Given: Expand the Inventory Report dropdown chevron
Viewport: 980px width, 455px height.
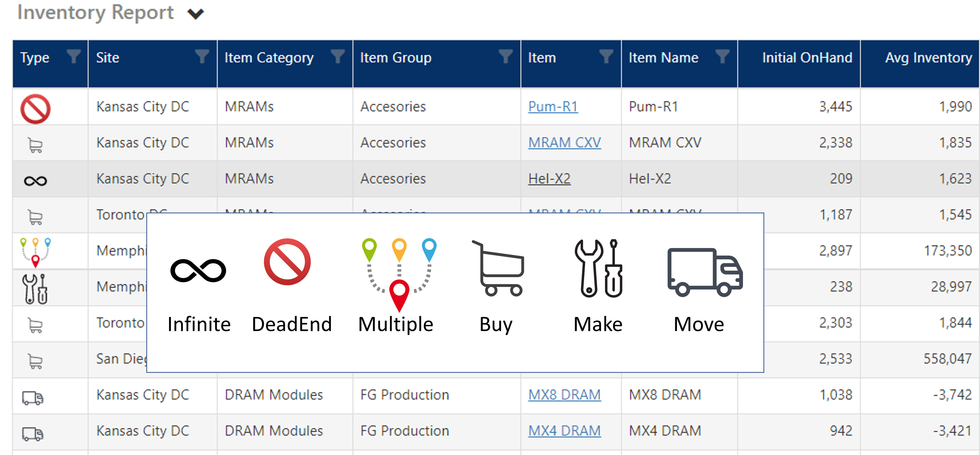Looking at the screenshot, I should click(x=196, y=14).
